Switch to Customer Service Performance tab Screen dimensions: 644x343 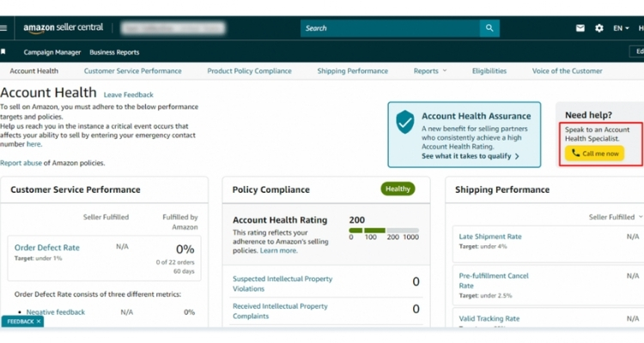coord(132,71)
